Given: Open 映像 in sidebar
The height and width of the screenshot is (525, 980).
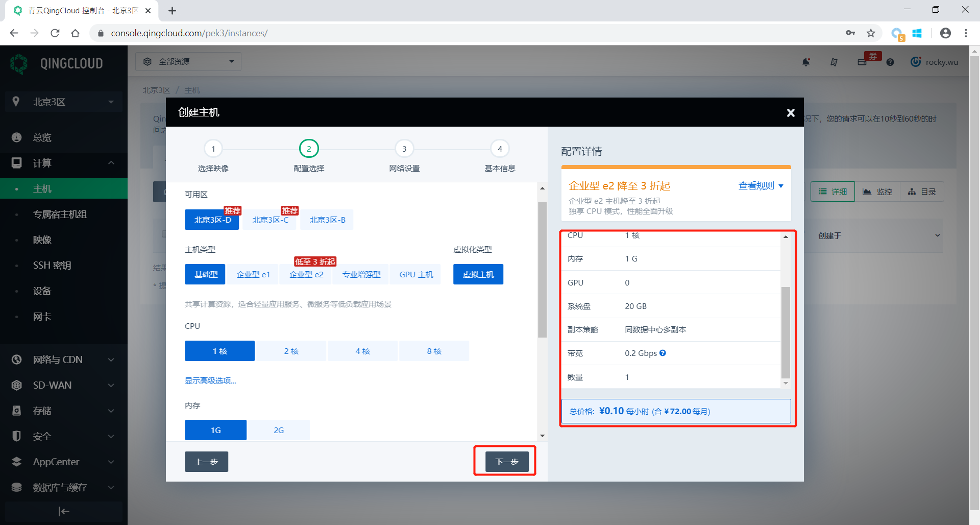Looking at the screenshot, I should (x=64, y=240).
